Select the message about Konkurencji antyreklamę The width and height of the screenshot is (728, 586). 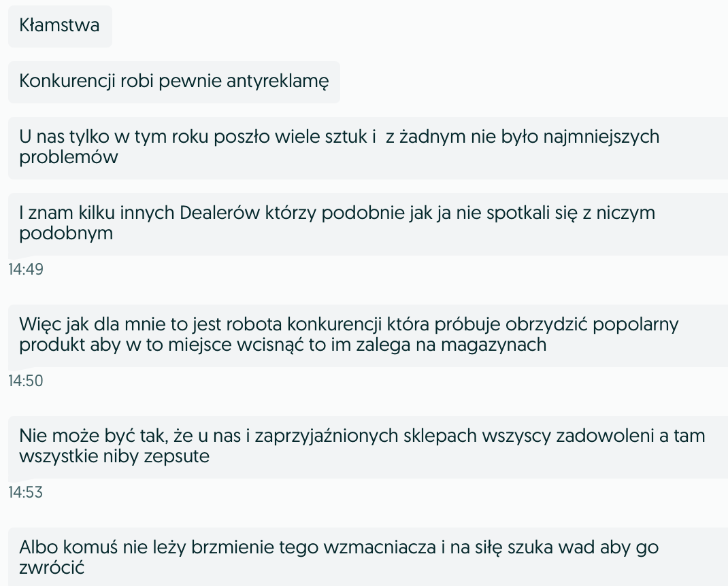174,82
